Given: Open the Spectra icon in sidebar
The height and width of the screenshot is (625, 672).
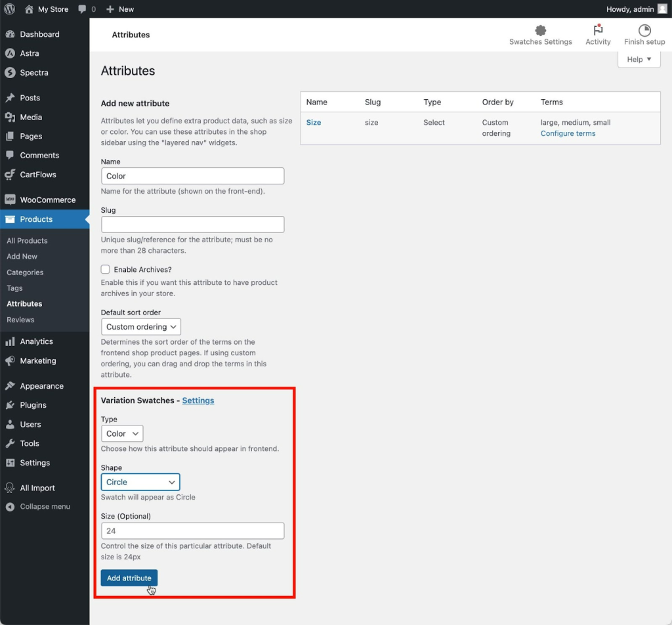Looking at the screenshot, I should click(10, 72).
